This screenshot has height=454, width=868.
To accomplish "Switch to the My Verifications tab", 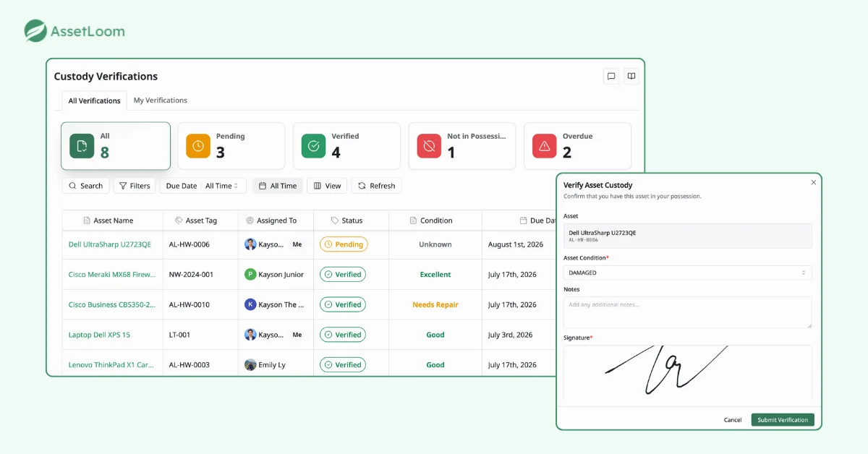I will (x=161, y=100).
